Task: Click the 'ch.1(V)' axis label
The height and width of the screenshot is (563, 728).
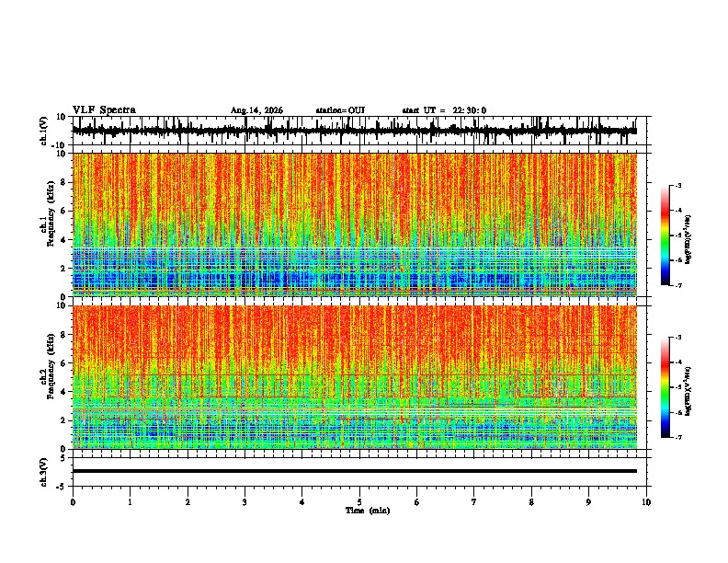Action: tap(44, 131)
